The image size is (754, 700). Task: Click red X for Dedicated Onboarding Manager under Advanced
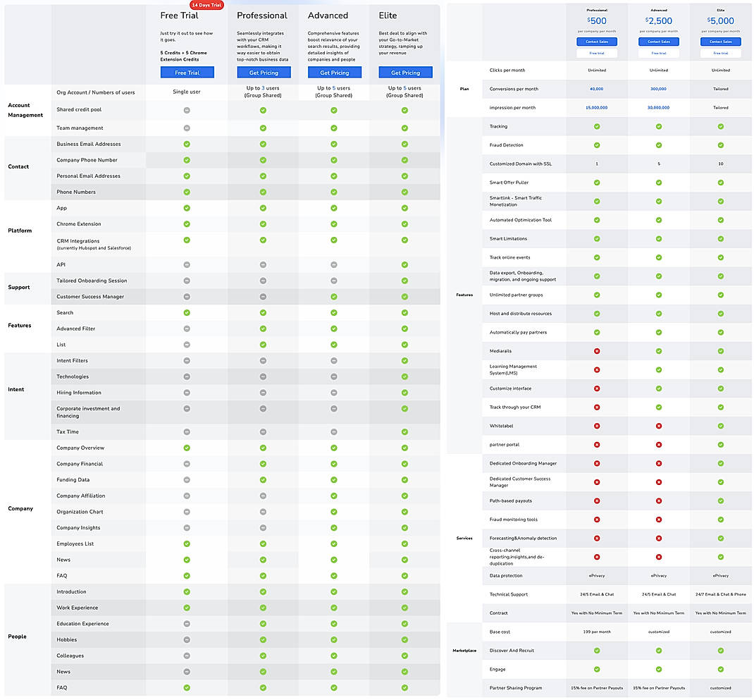pos(658,463)
